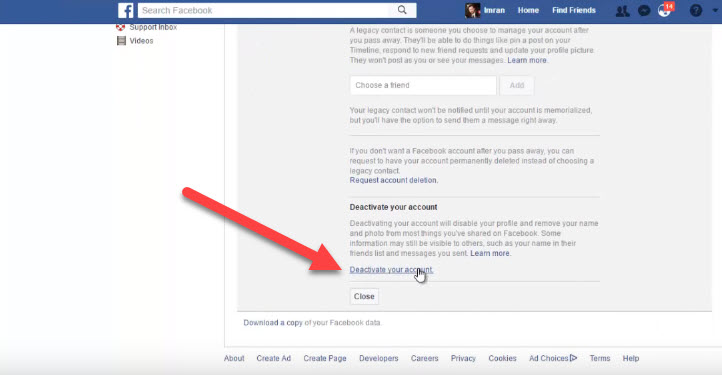The width and height of the screenshot is (722, 375).
Task: Click the Support Inbox lifebuoy icon
Action: (121, 27)
